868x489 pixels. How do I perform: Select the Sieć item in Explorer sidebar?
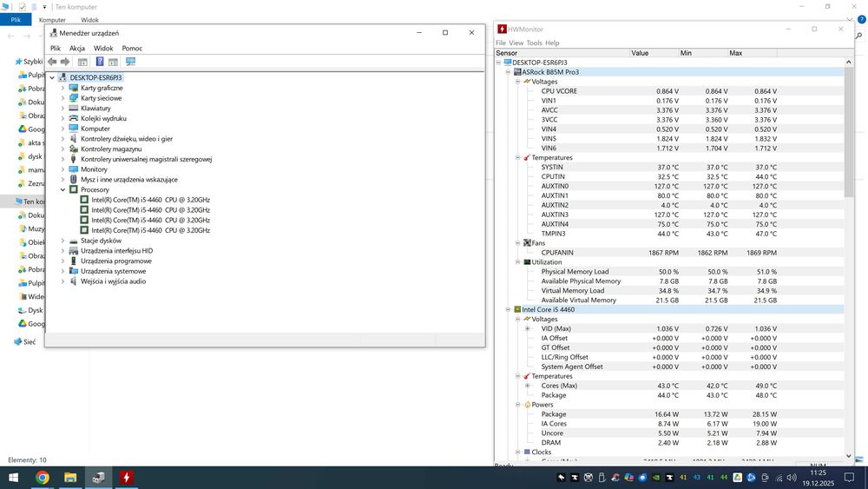click(24, 341)
